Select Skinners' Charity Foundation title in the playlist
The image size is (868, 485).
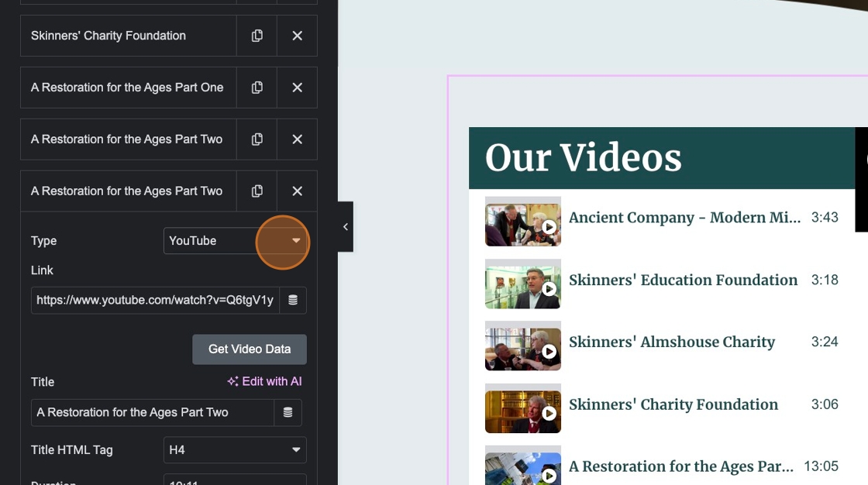click(x=673, y=404)
